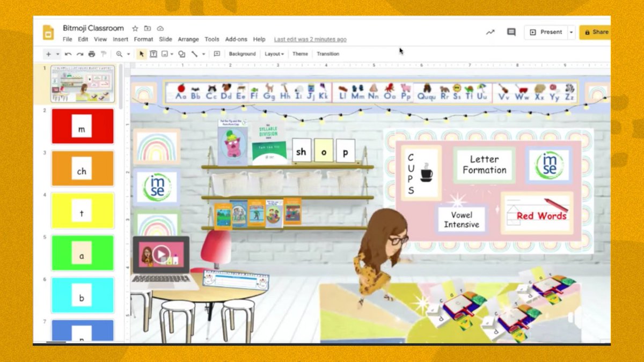Click the 'p' letter card on shelf
Viewport: 644px width, 362px height.
(346, 151)
